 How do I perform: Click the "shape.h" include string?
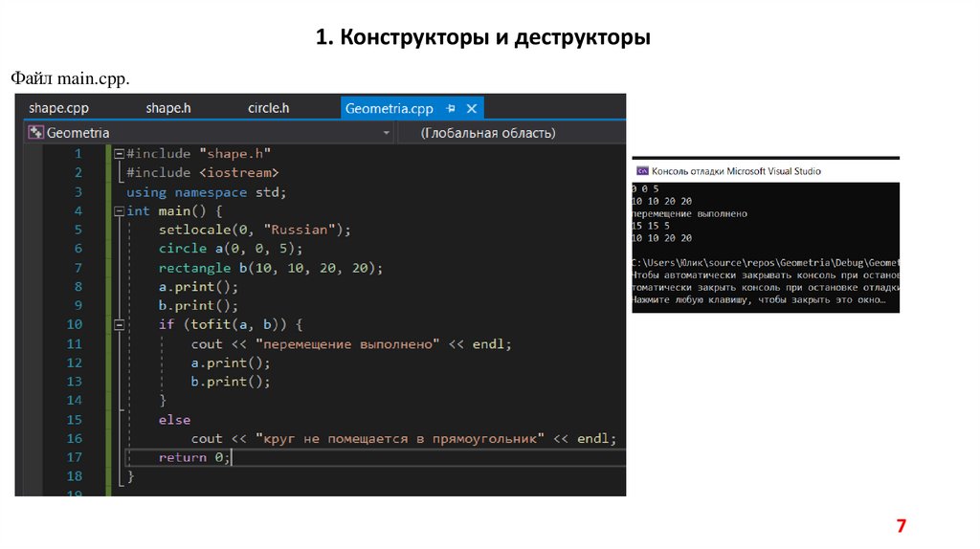click(235, 154)
